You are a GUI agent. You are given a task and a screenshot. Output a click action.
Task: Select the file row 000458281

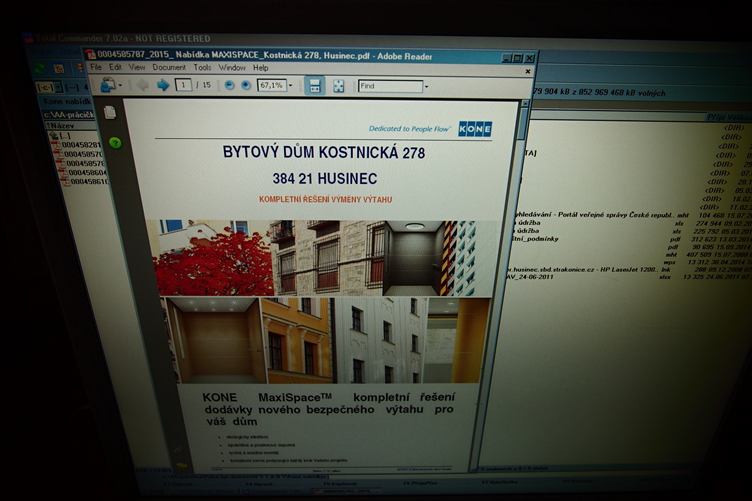(76, 145)
